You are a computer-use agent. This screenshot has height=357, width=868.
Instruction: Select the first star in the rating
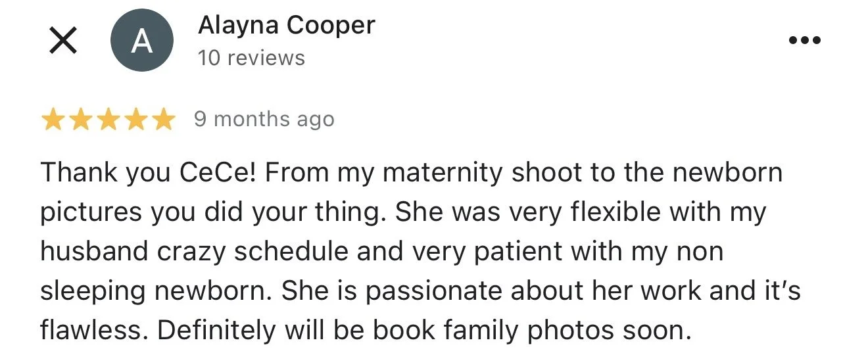coord(54,120)
